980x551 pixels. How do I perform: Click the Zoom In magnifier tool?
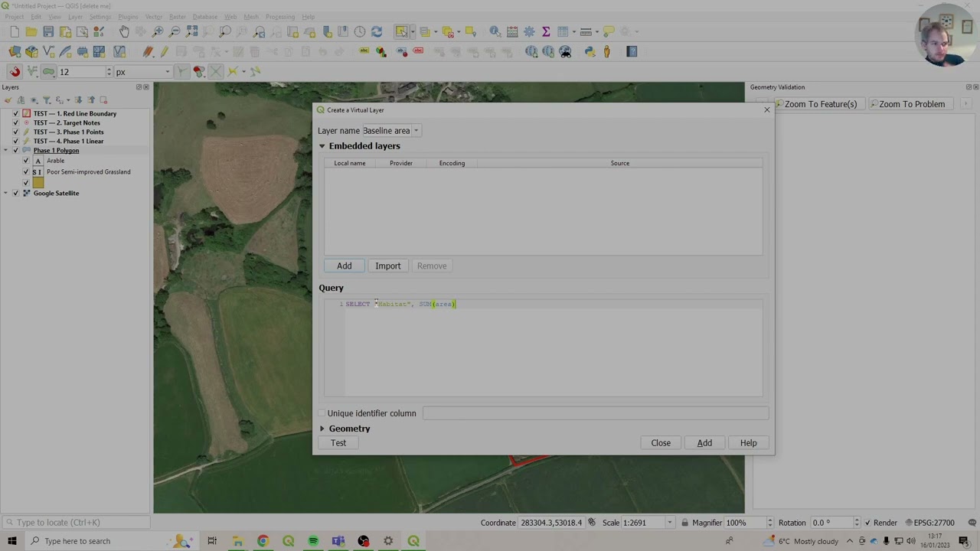tap(158, 31)
